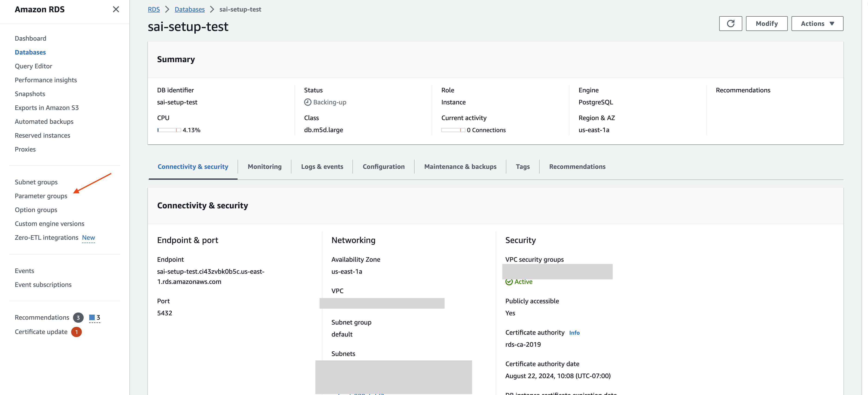Click the Zero-ETL integrations New label
Screen dimensions: 868x395
(x=88, y=237)
